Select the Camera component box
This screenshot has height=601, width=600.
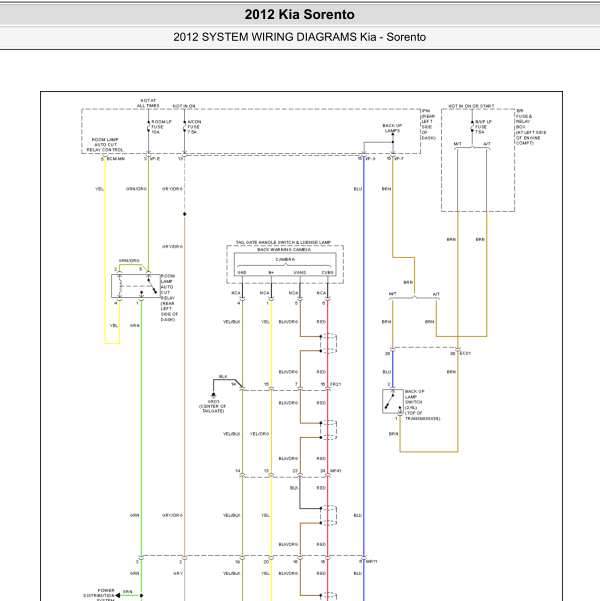(x=285, y=264)
